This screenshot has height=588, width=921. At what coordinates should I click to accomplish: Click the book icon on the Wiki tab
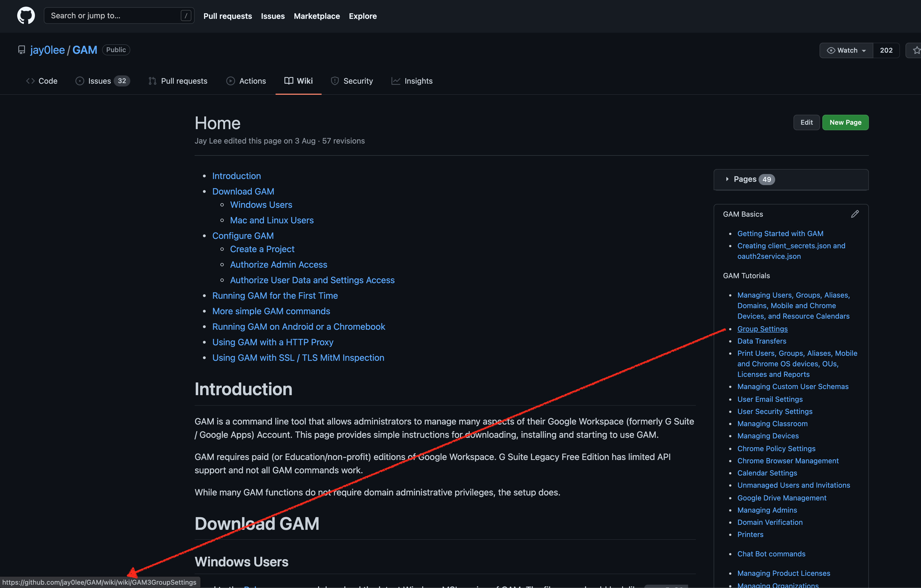point(288,81)
